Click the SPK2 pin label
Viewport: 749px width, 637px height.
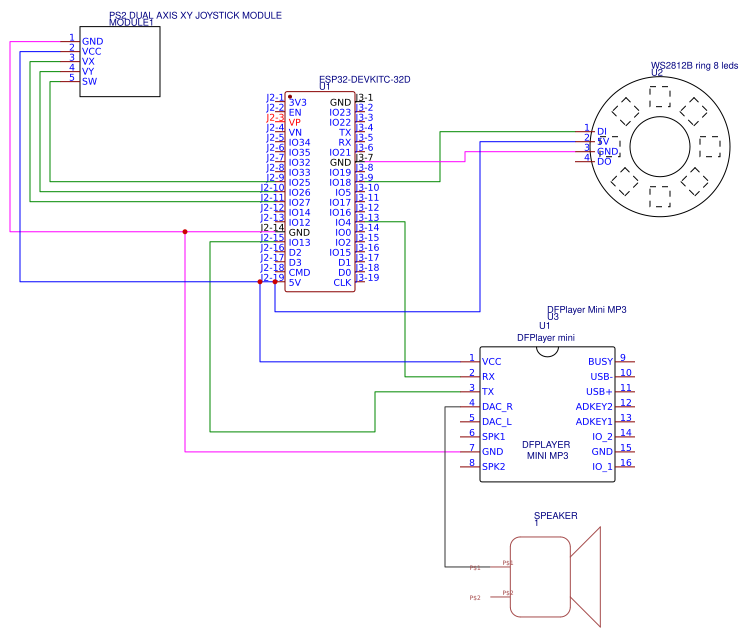(x=493, y=467)
